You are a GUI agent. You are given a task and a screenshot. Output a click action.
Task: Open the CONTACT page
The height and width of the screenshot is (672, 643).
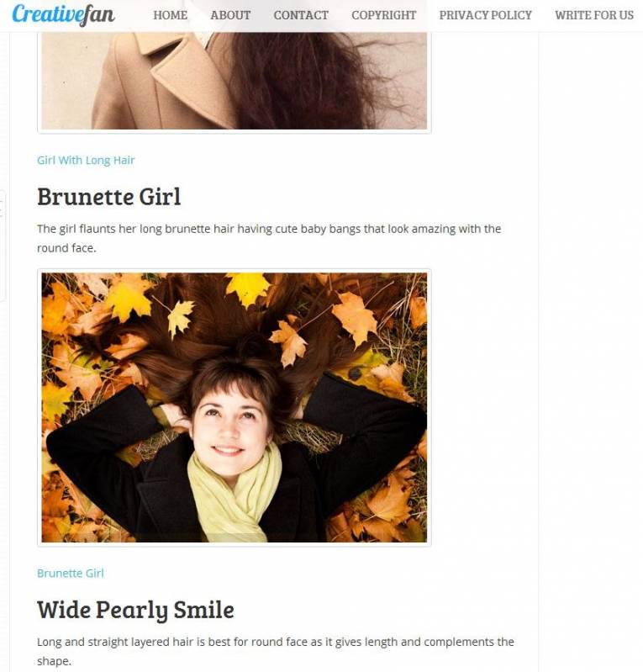tap(301, 15)
